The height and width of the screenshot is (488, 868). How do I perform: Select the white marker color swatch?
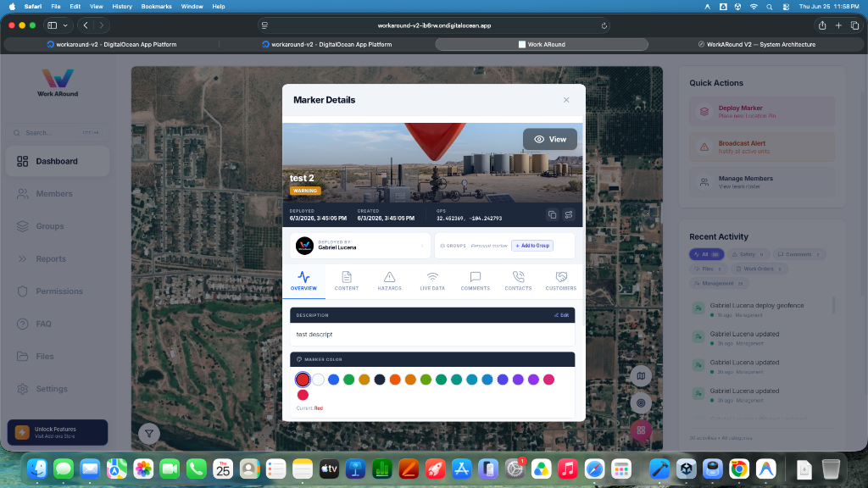[x=318, y=380]
